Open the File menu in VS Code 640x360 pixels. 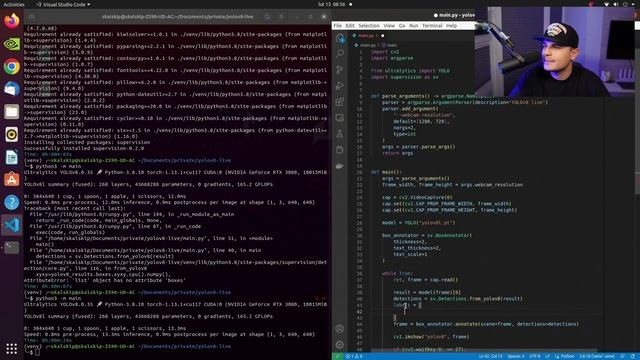tap(338, 26)
